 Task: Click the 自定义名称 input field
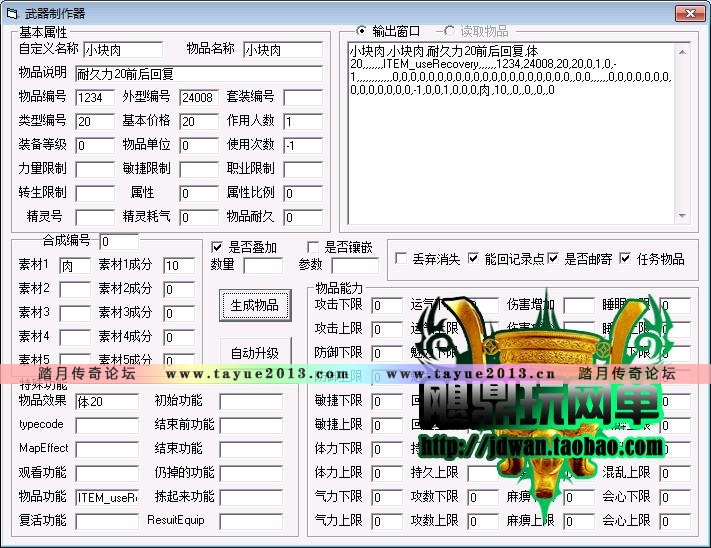[122, 49]
